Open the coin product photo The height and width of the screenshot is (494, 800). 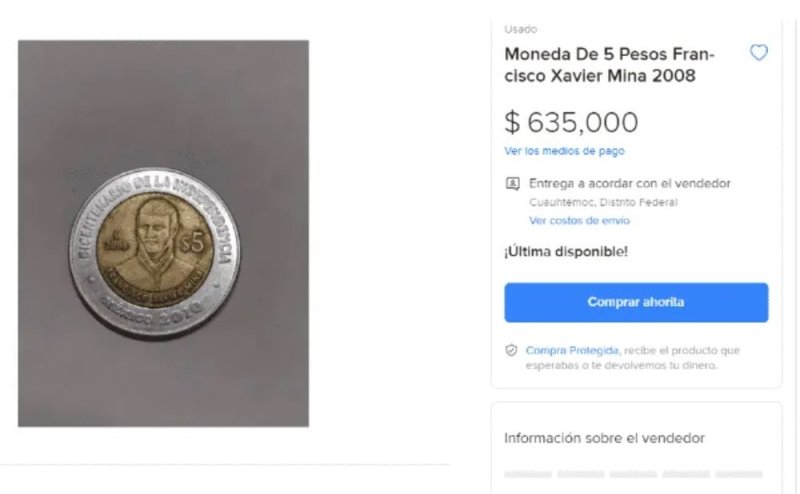click(163, 233)
